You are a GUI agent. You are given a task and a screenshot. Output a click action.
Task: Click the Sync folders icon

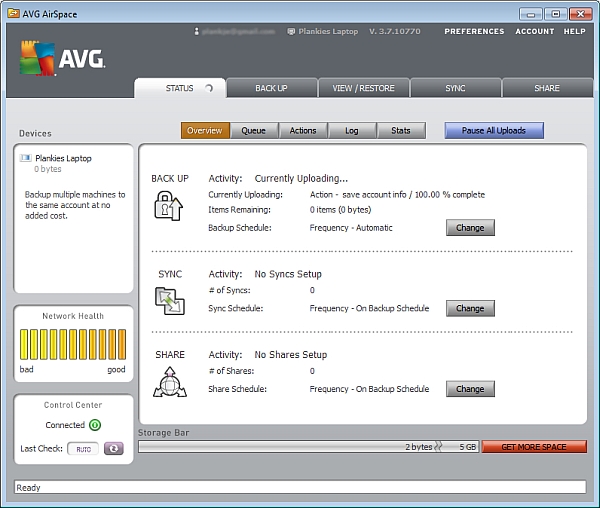click(168, 300)
